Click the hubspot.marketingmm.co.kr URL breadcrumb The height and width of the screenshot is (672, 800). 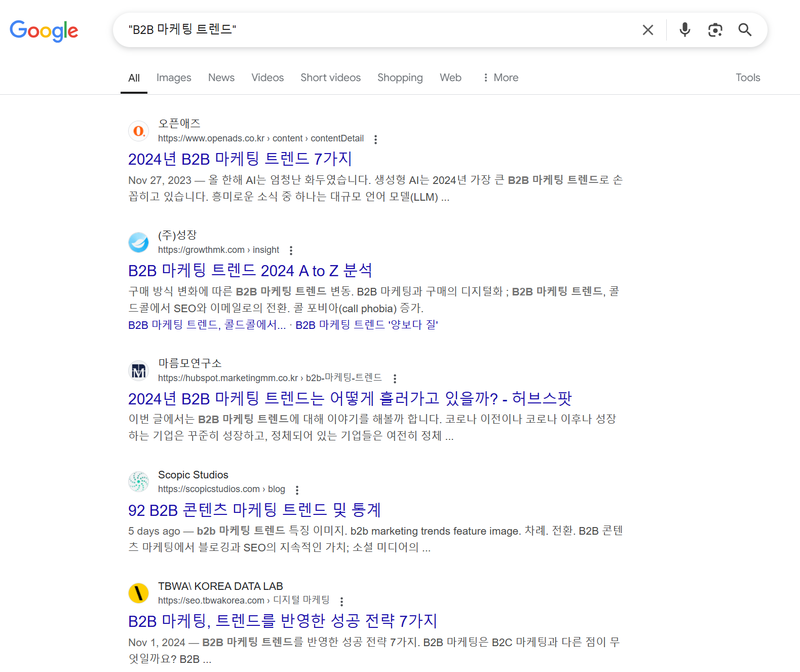270,378
